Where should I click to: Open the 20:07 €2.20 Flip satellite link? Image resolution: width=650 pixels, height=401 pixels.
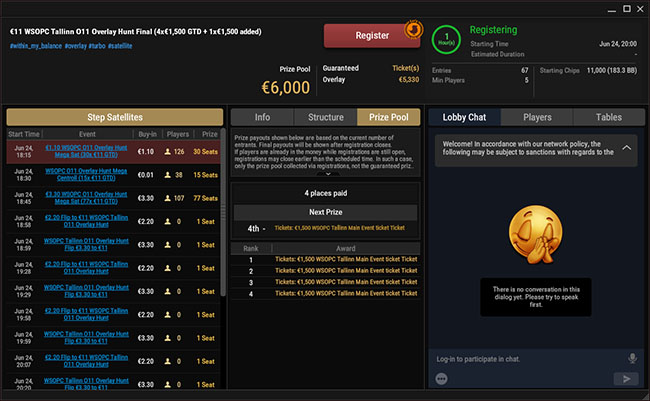click(86, 360)
